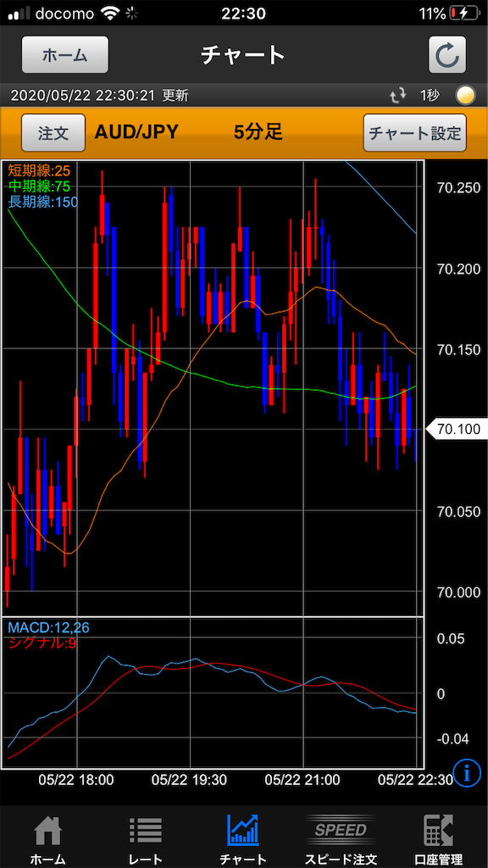The image size is (488, 868).
Task: Open the スピード注文 speed order tab
Action: [x=341, y=840]
